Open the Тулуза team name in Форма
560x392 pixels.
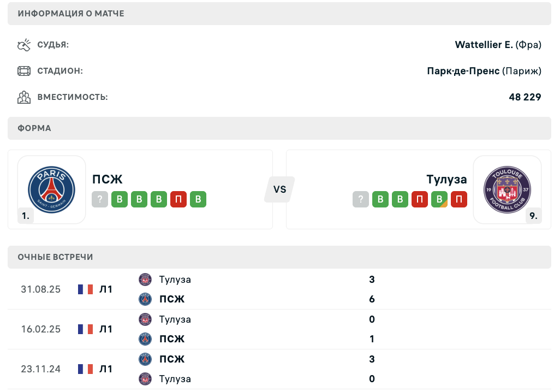click(x=446, y=179)
